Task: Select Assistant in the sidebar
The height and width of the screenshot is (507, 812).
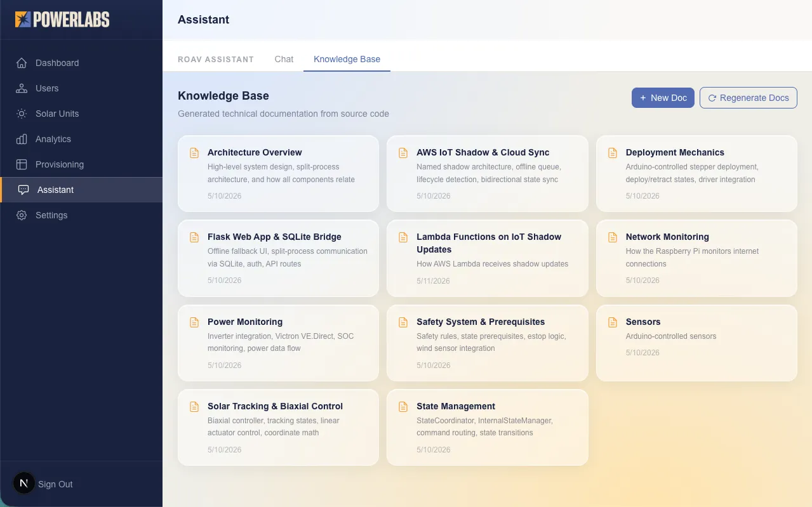Action: (81, 190)
